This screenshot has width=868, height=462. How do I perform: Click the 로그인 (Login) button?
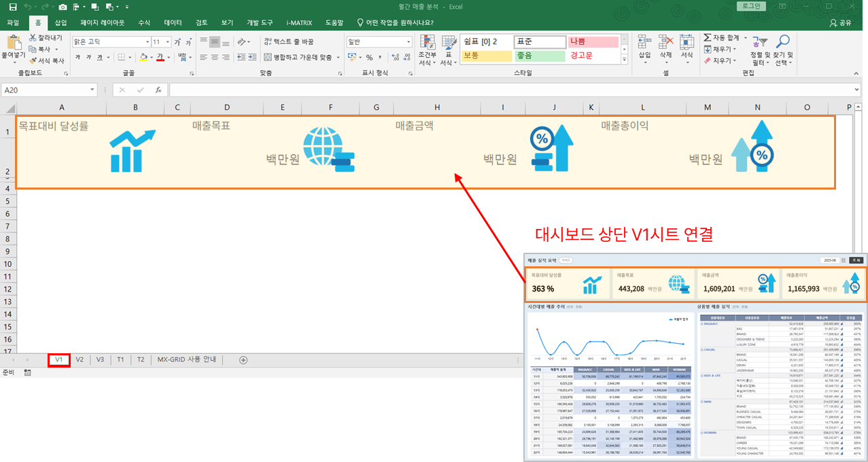pyautogui.click(x=752, y=7)
